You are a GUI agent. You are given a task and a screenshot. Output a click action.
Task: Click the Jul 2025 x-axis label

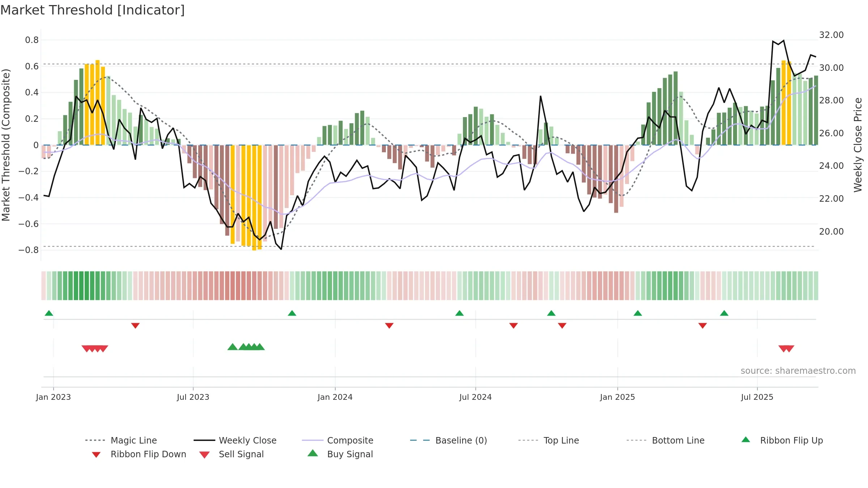point(757,397)
